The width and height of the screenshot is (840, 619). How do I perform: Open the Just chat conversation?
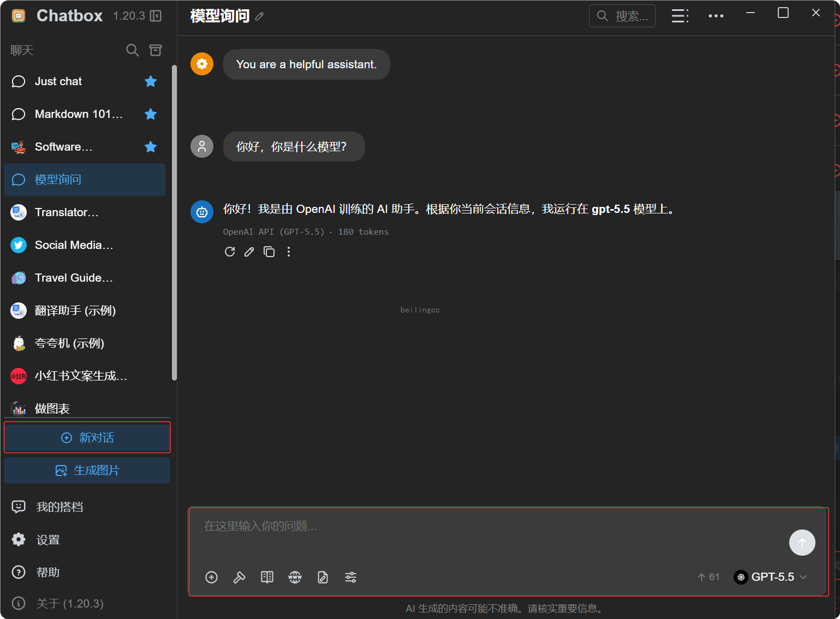(85, 81)
